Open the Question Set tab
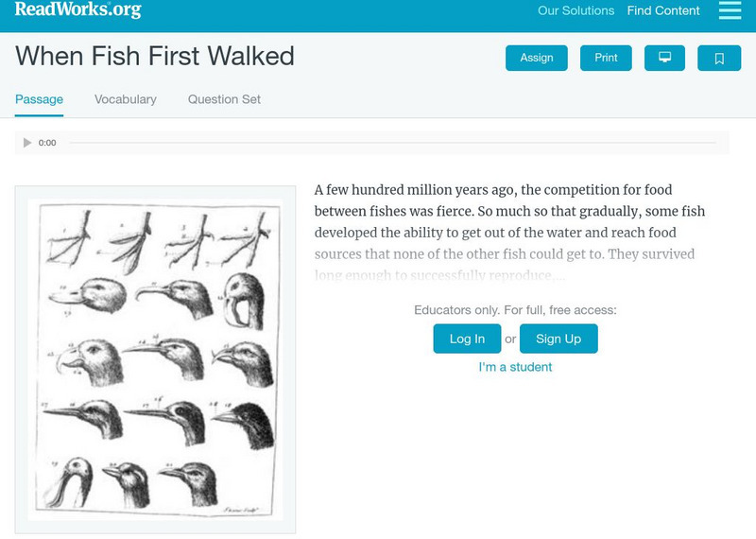This screenshot has width=756, height=539. point(224,99)
